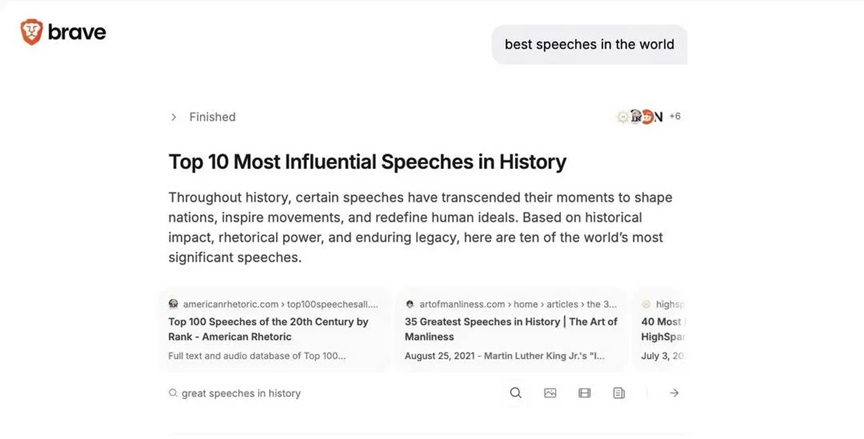Click the 'best speeches in the world' query bubble
This screenshot has width=864, height=439.
point(589,44)
